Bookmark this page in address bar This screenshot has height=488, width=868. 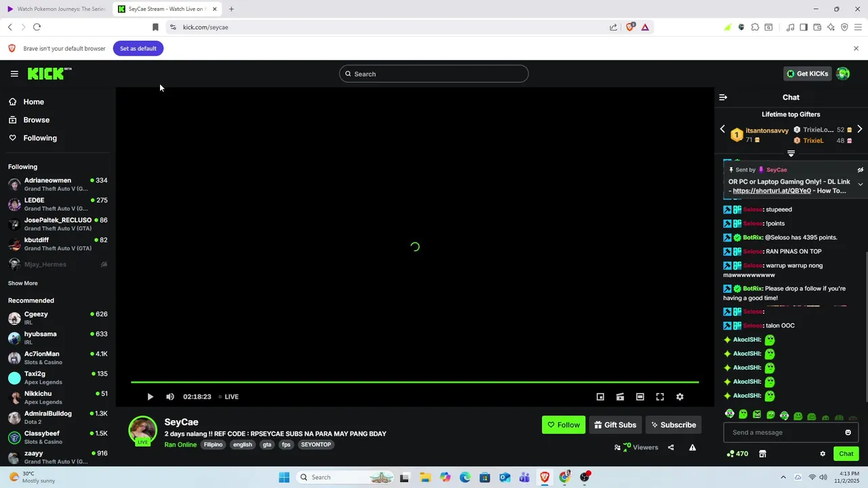click(155, 27)
